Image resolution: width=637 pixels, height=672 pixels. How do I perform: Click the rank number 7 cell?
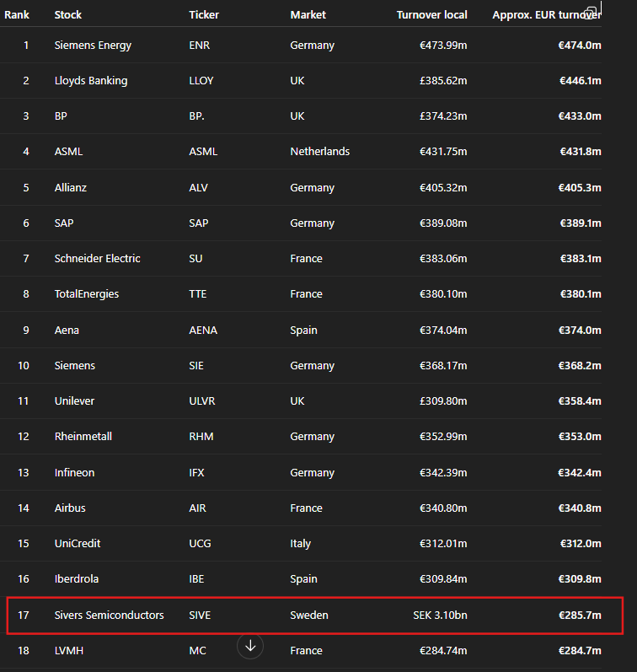coord(26,258)
